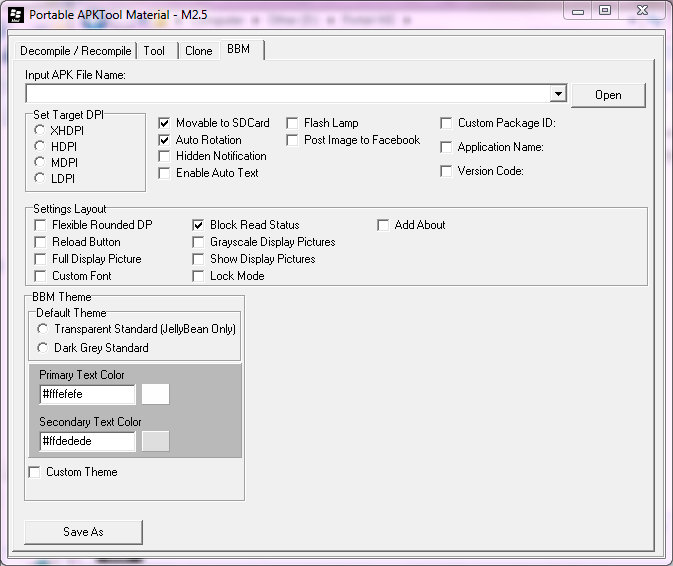Viewport: 673px width, 566px height.
Task: Select the XHDPI radio button
Action: (39, 130)
